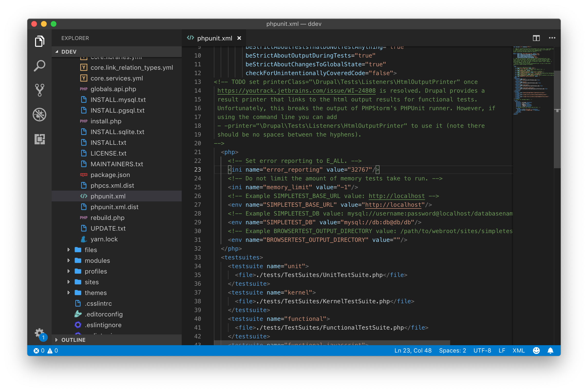Select phpunit.xml.dist in the explorer

(x=114, y=207)
